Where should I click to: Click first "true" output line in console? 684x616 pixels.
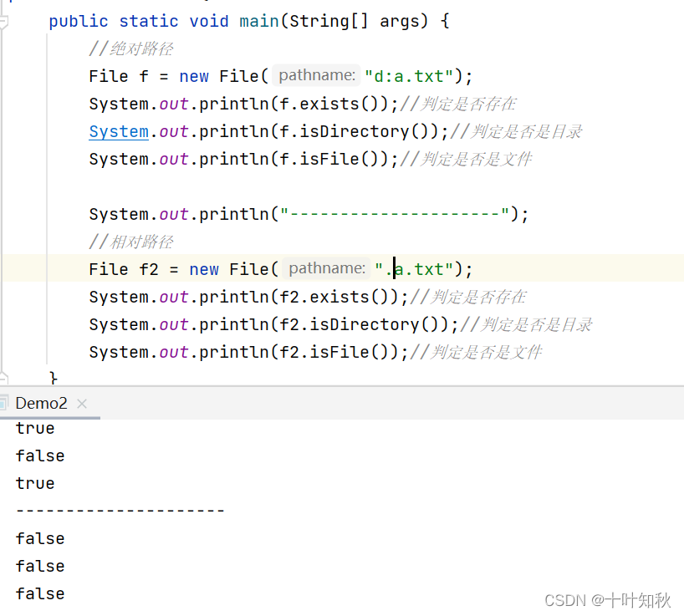35,428
